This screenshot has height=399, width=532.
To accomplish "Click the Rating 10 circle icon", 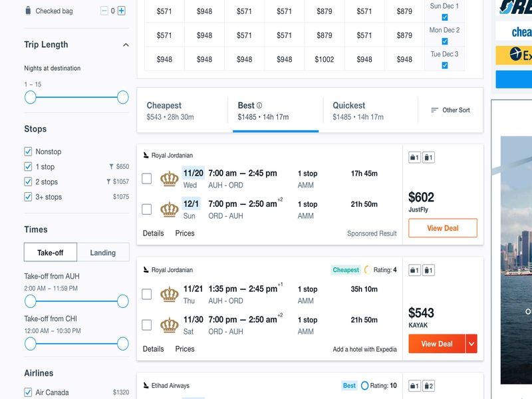I will tap(364, 386).
